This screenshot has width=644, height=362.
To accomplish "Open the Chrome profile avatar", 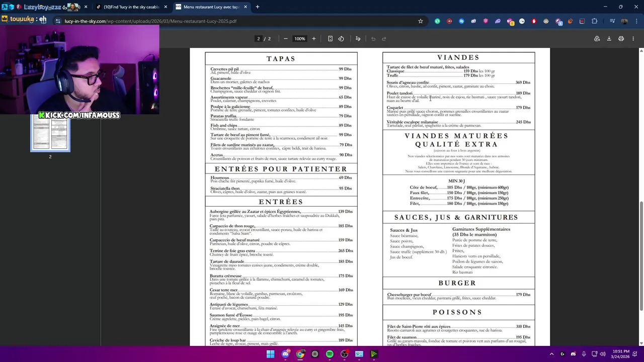I will tap(624, 21).
